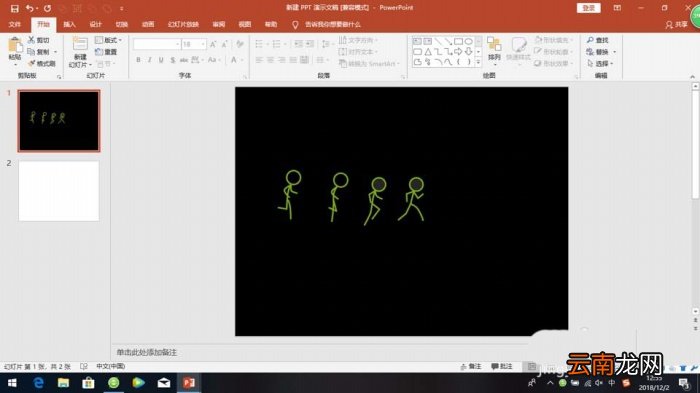Image resolution: width=700 pixels, height=393 pixels.
Task: Toggle the Notes (备注) pane in status bar
Action: pos(471,367)
